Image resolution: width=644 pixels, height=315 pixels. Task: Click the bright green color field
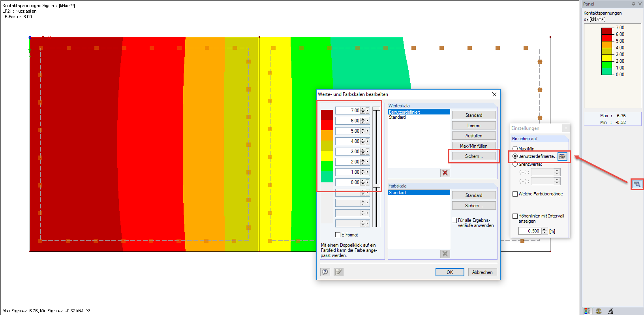[327, 166]
